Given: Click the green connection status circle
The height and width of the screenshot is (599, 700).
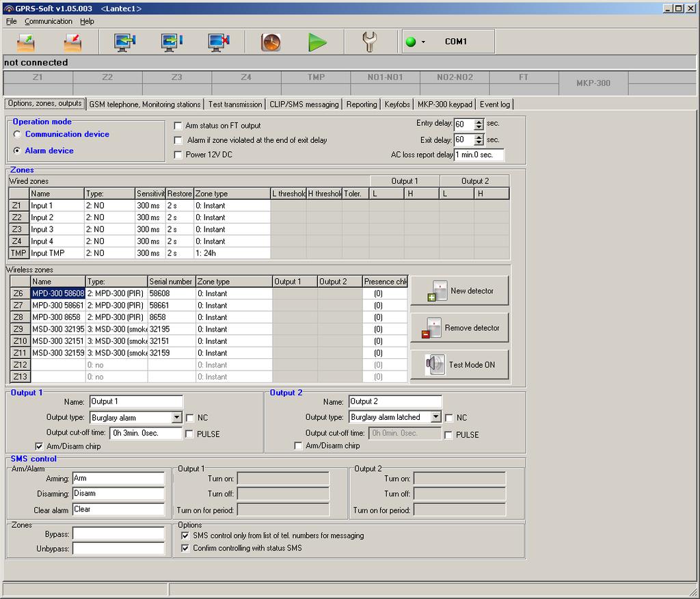Looking at the screenshot, I should tap(411, 42).
